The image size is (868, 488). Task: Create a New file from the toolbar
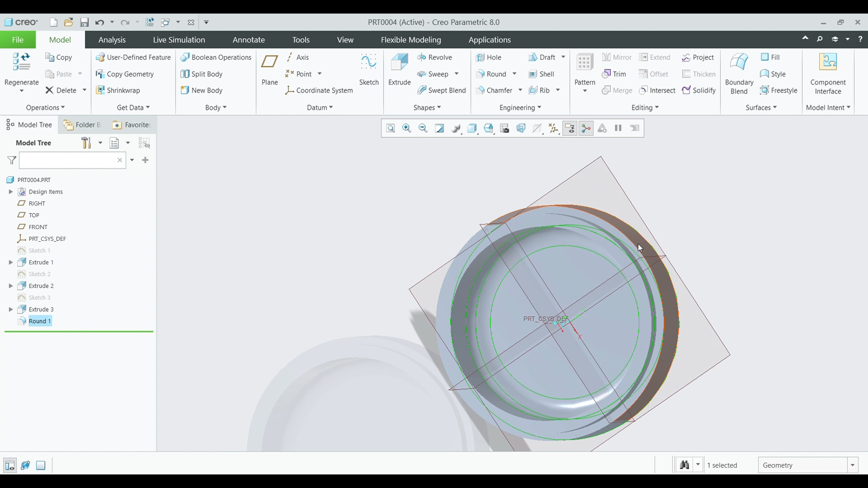(53, 22)
